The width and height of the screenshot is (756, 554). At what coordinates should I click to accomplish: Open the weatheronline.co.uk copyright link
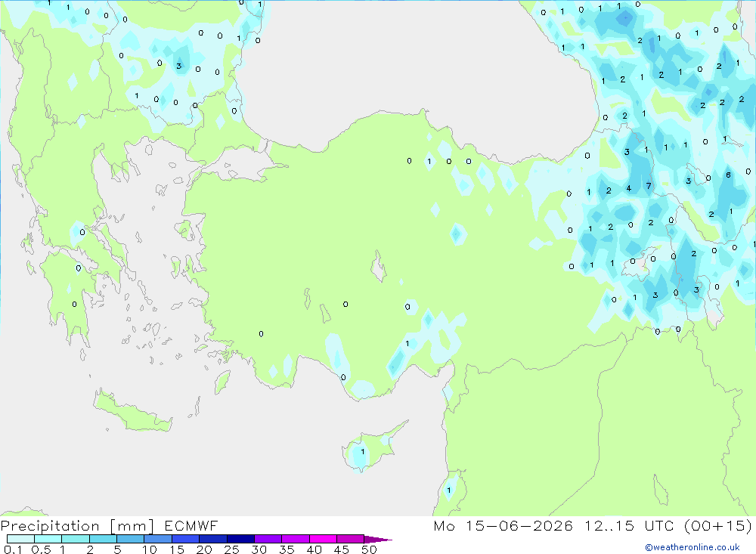(x=692, y=547)
